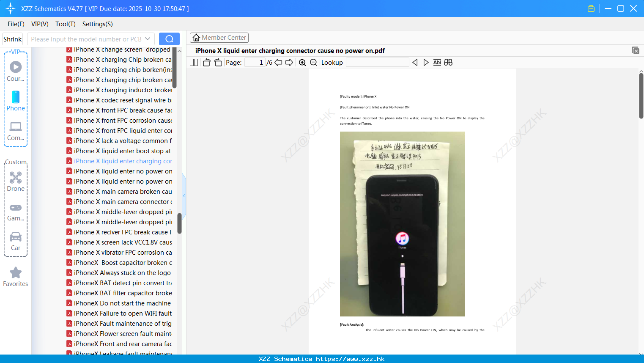Open iPhone X screen lack VCC1.8V file

point(119,242)
